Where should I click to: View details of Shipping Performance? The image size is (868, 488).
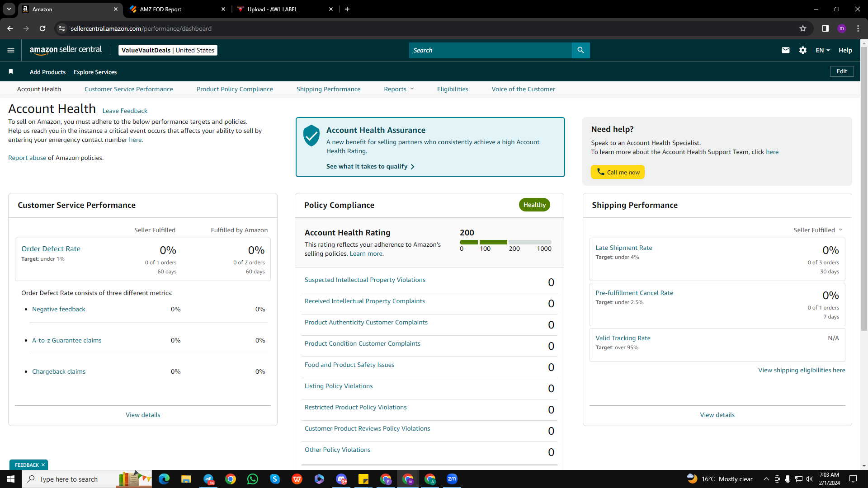pyautogui.click(x=717, y=415)
